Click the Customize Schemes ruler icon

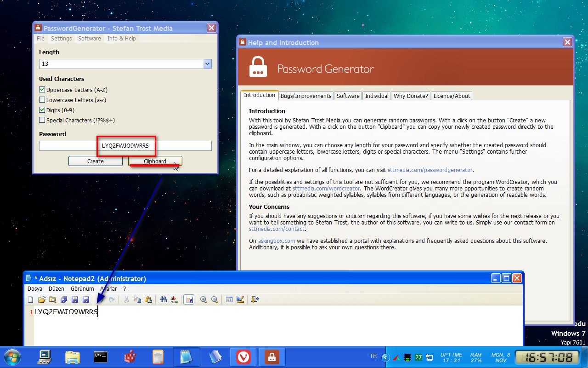[x=240, y=299]
